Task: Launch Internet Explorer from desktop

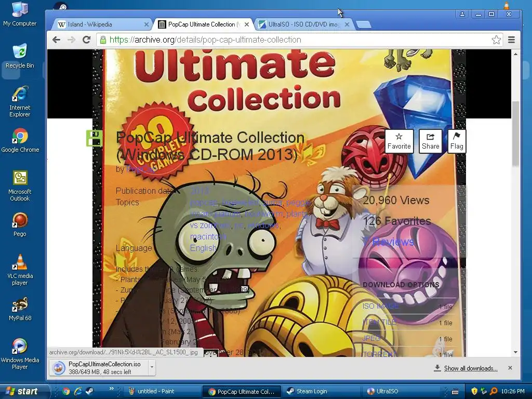Action: 20,102
